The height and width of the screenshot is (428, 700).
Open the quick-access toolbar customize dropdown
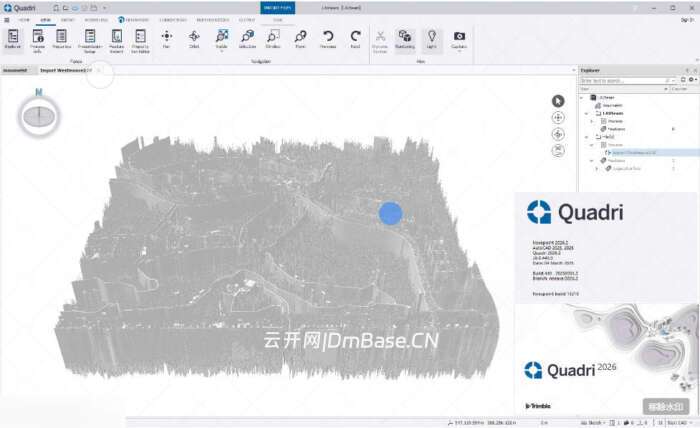point(105,8)
